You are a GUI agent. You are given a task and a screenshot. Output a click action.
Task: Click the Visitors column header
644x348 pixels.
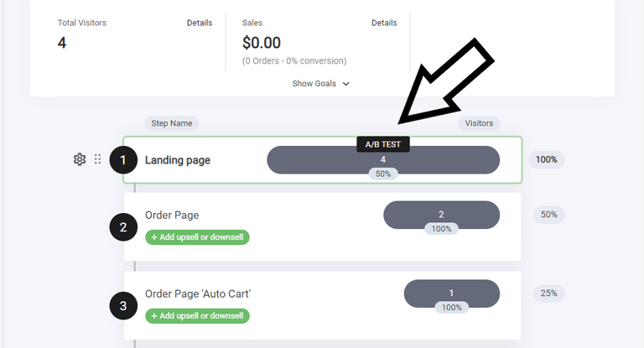click(479, 123)
